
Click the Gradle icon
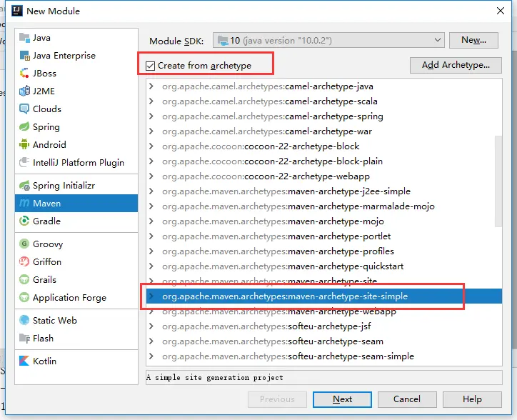tap(24, 221)
